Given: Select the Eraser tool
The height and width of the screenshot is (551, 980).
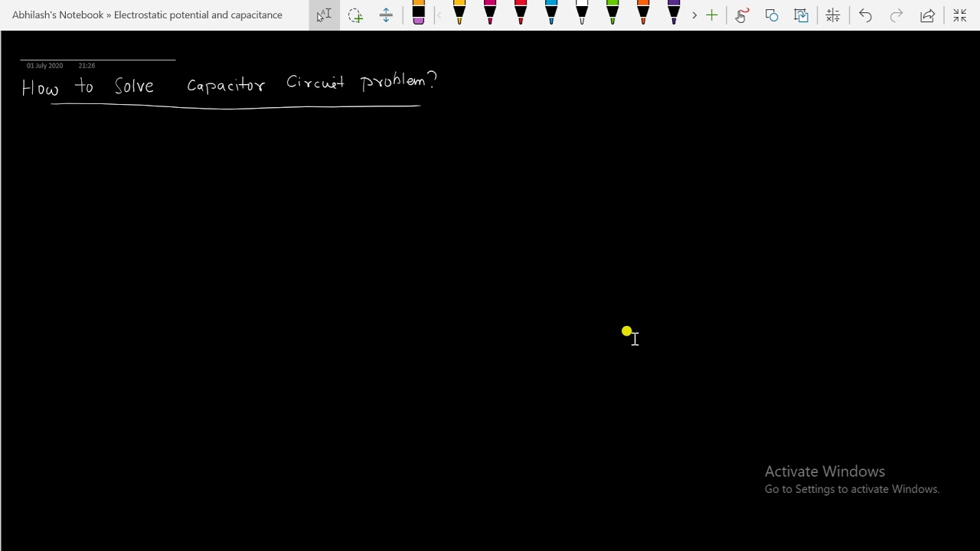Looking at the screenshot, I should click(418, 14).
